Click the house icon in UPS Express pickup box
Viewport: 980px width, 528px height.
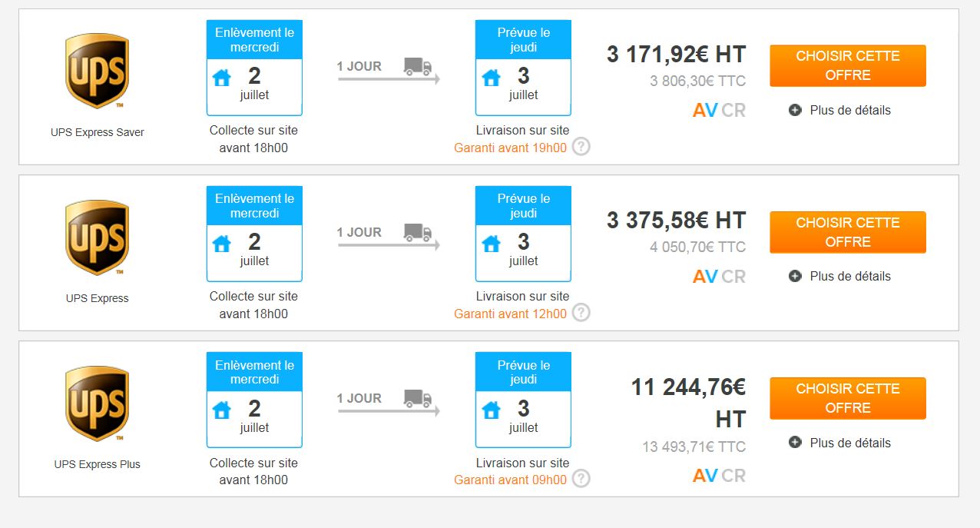point(222,244)
